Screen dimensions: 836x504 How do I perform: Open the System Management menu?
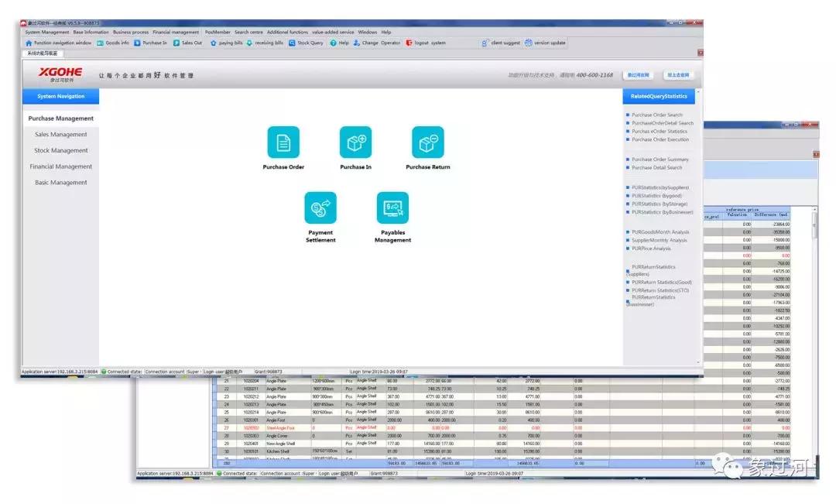[47, 32]
